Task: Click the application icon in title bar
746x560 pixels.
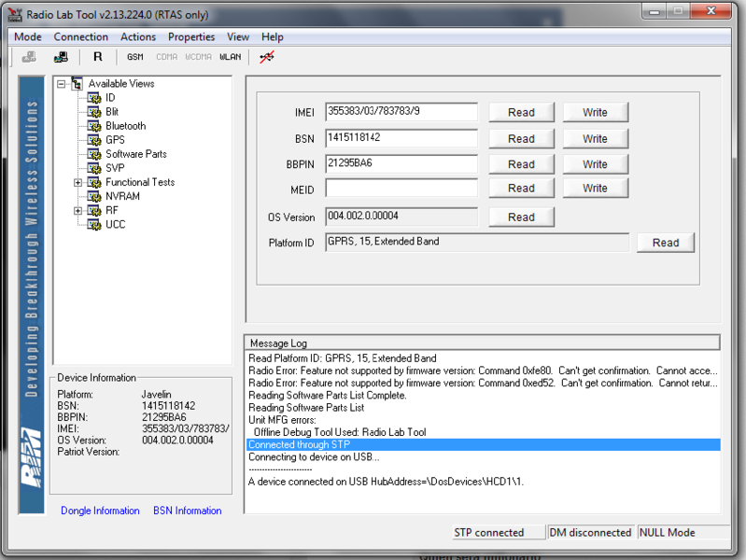Action: (15, 14)
